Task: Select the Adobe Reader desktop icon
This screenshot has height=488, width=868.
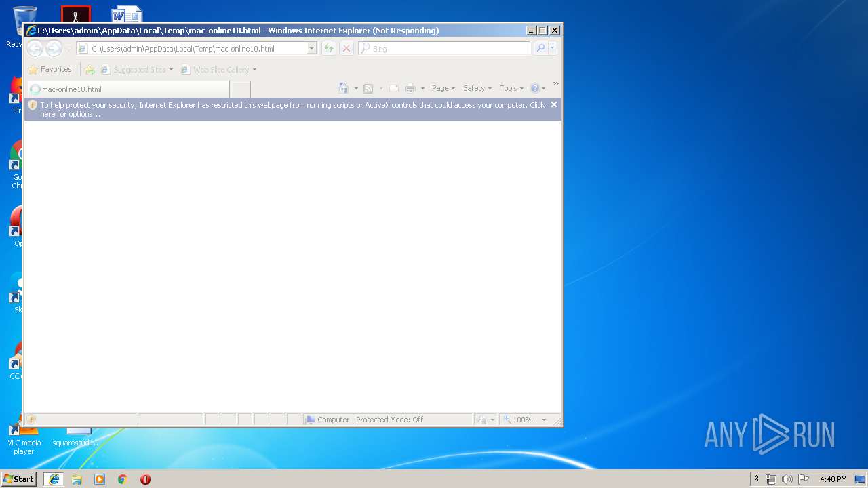Action: 76,15
